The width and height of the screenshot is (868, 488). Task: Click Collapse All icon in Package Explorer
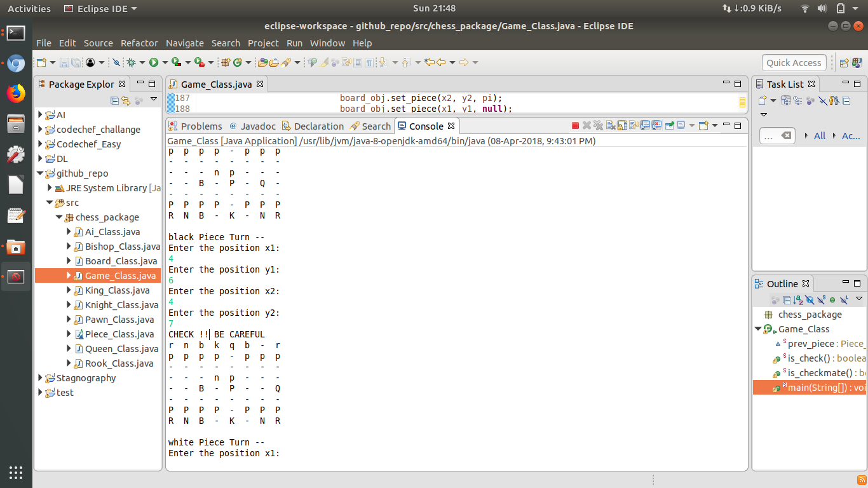click(114, 100)
